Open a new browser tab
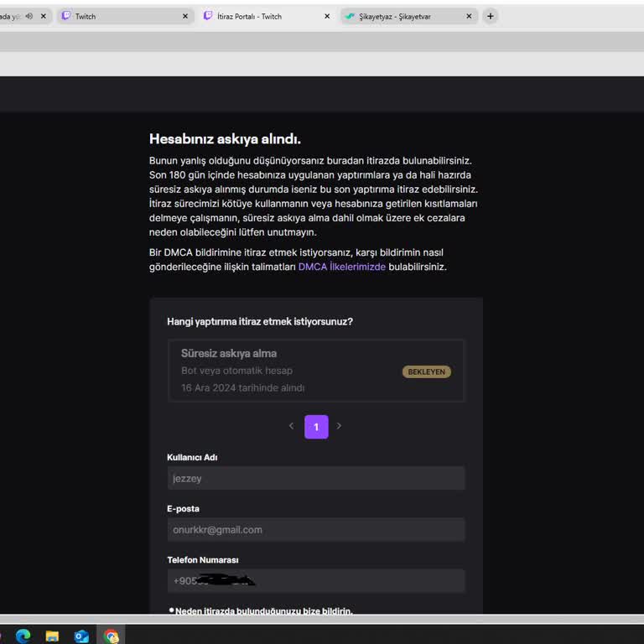Viewport: 644px width, 644px height. 491,17
